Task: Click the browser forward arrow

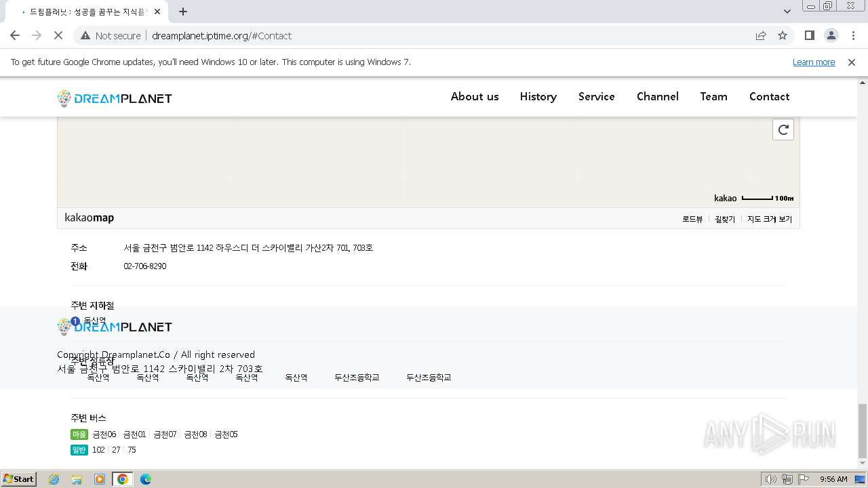Action: [x=37, y=35]
